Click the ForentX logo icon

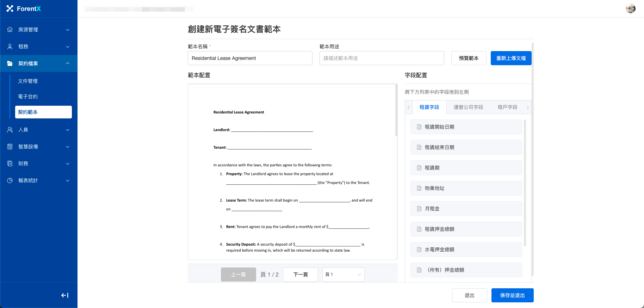coord(10,8)
